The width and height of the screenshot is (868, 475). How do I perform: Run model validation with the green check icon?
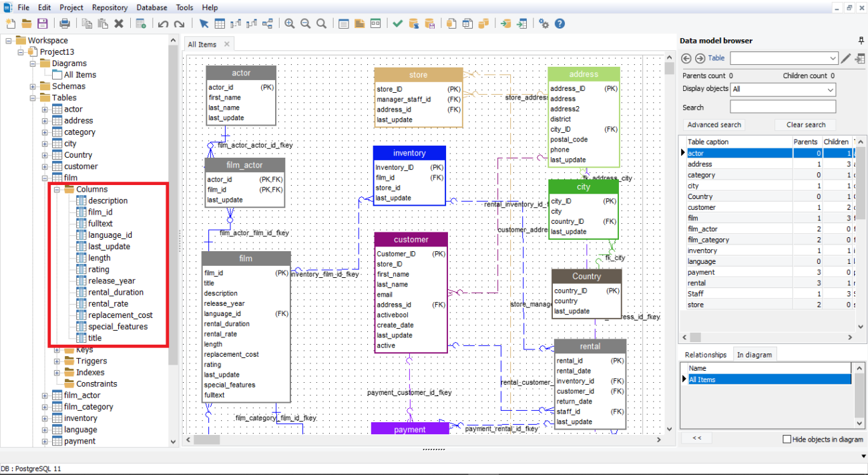pos(398,23)
